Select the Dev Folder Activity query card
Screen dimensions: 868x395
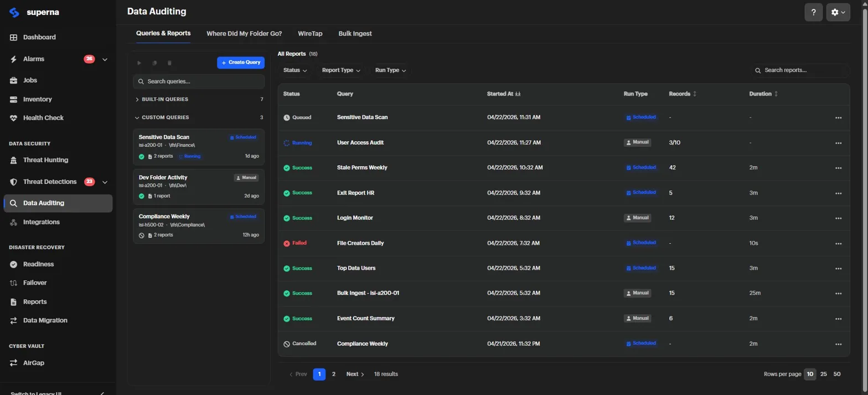click(x=199, y=187)
